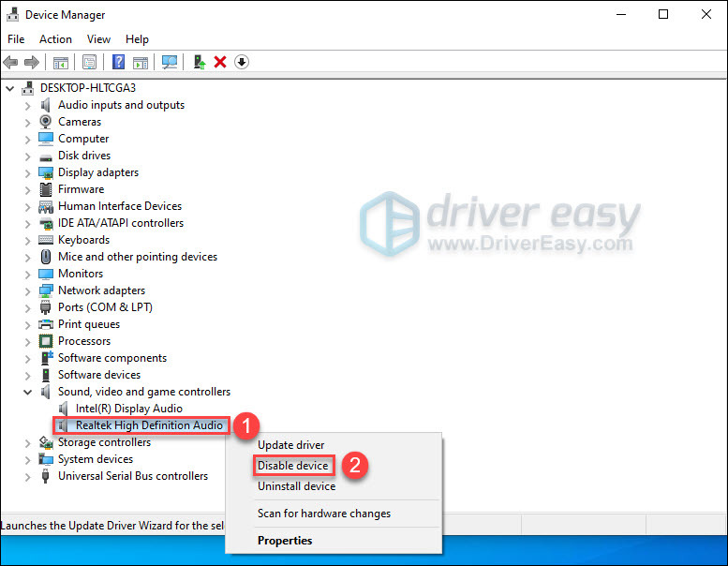Click the Forward arrow in toolbar

31,62
